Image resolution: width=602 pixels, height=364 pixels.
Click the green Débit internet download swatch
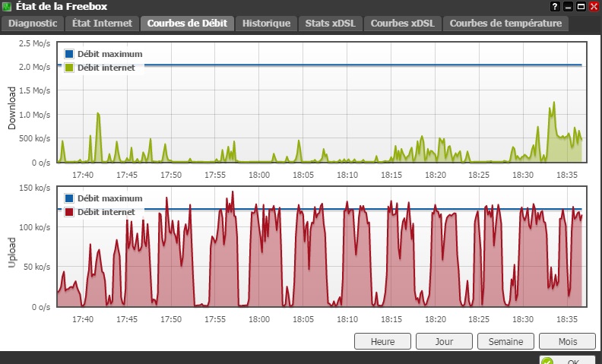(x=69, y=68)
